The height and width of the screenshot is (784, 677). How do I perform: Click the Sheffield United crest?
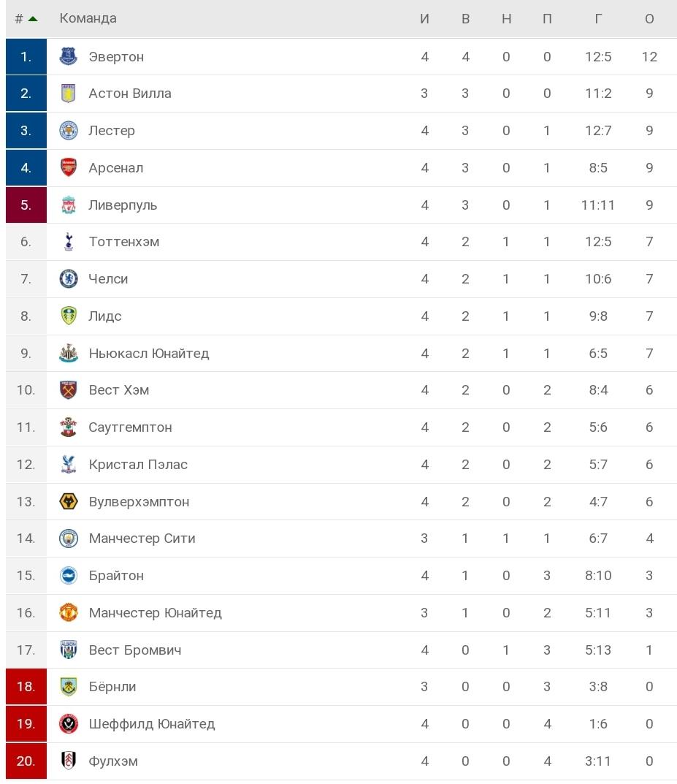[x=67, y=723]
